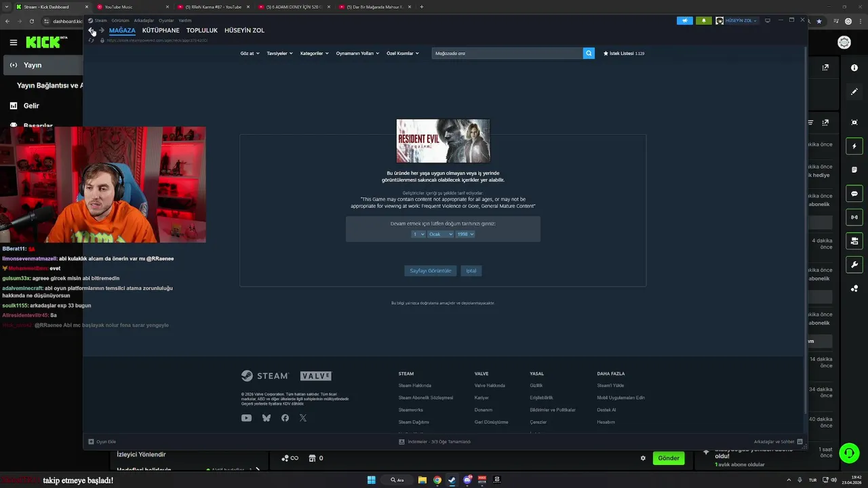Screen dimensions: 868x488
Task: Expand Kategoriler store menu
Action: coord(315,53)
